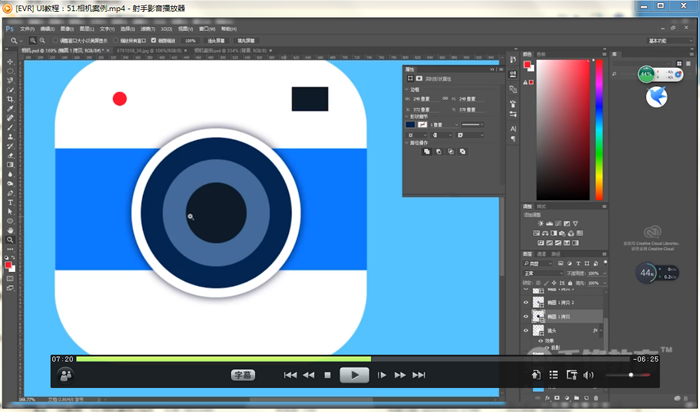Image resolution: width=700 pixels, height=412 pixels.
Task: Select the Hand tool
Action: click(x=10, y=230)
